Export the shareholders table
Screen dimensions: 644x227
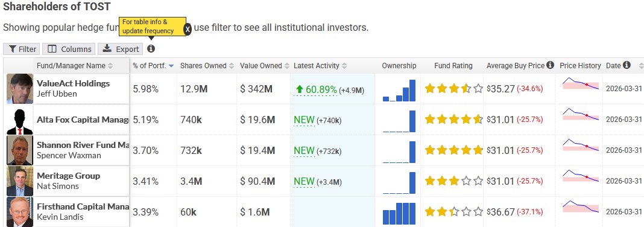click(x=121, y=49)
